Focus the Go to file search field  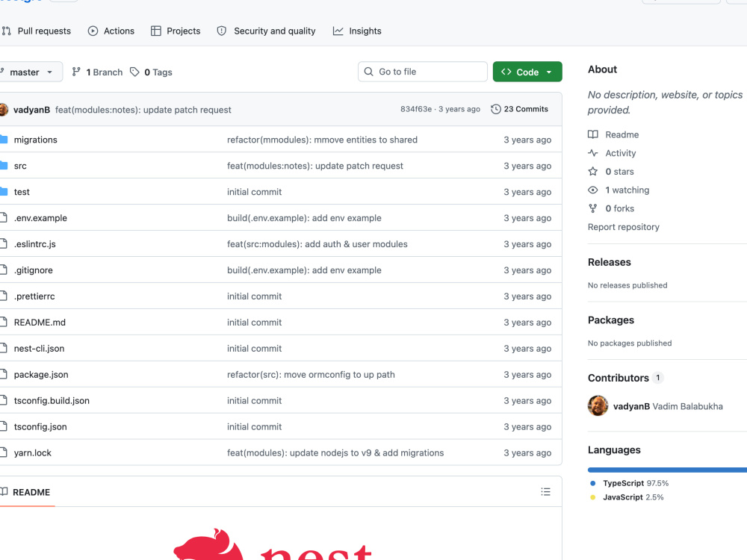(x=423, y=72)
